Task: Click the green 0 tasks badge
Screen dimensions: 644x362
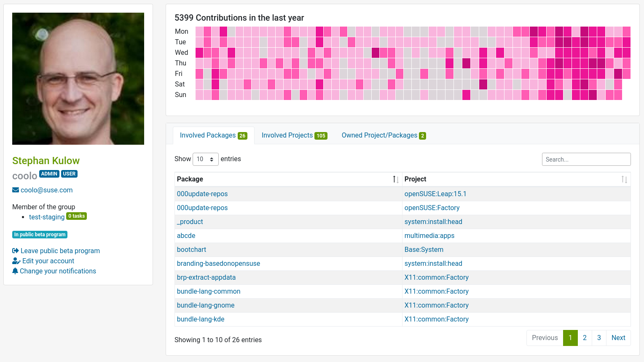Action: click(76, 216)
